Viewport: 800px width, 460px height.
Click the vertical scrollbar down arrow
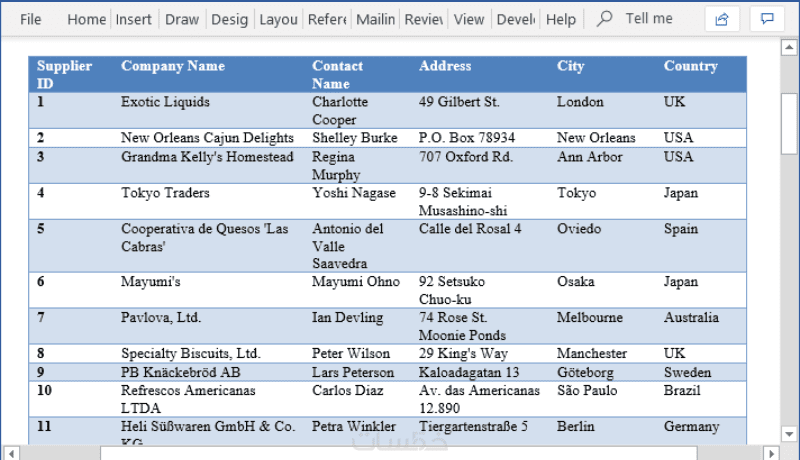point(789,435)
